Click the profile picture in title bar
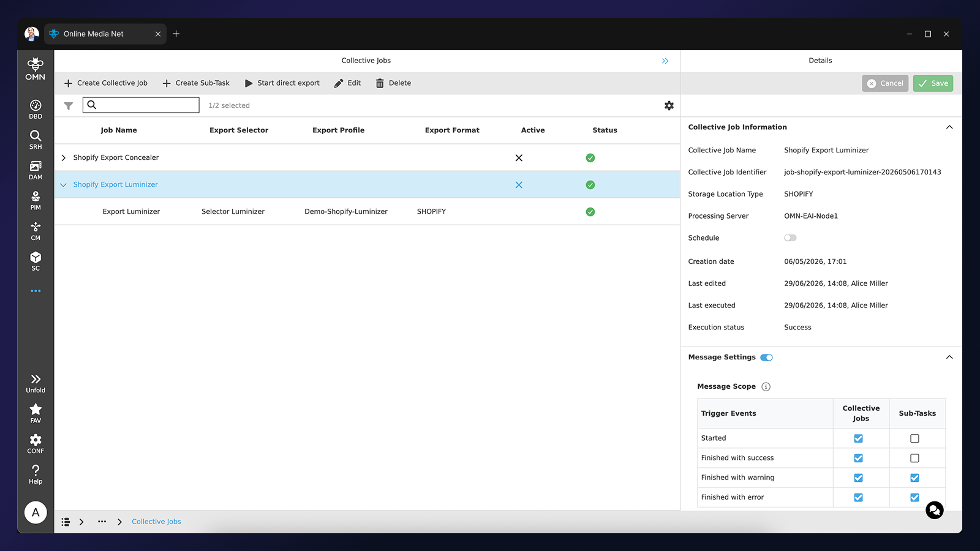 32,34
